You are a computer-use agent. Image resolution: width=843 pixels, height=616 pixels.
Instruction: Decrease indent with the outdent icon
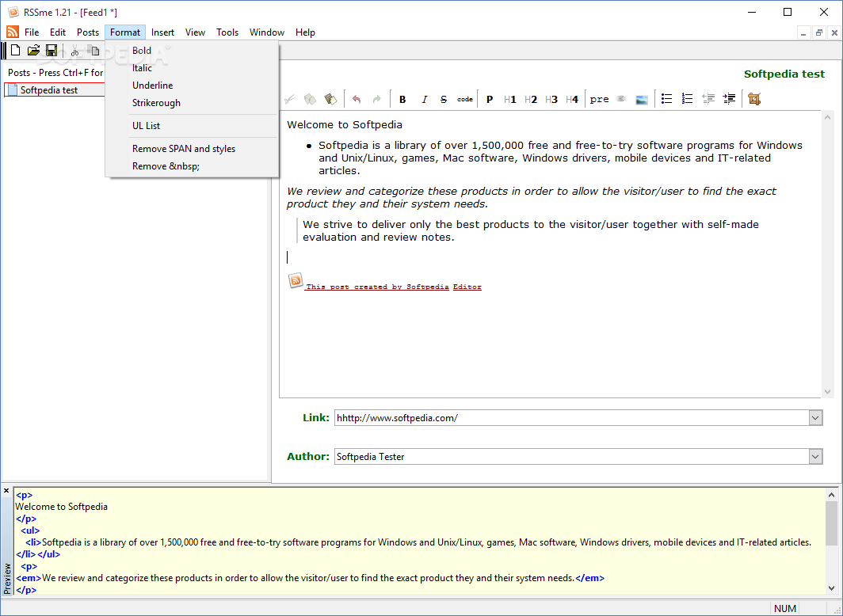(x=708, y=99)
